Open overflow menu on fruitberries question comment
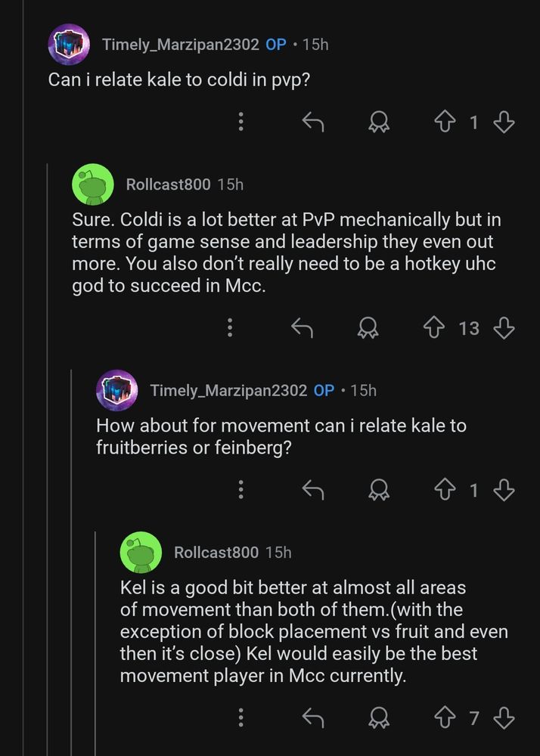 tap(241, 490)
